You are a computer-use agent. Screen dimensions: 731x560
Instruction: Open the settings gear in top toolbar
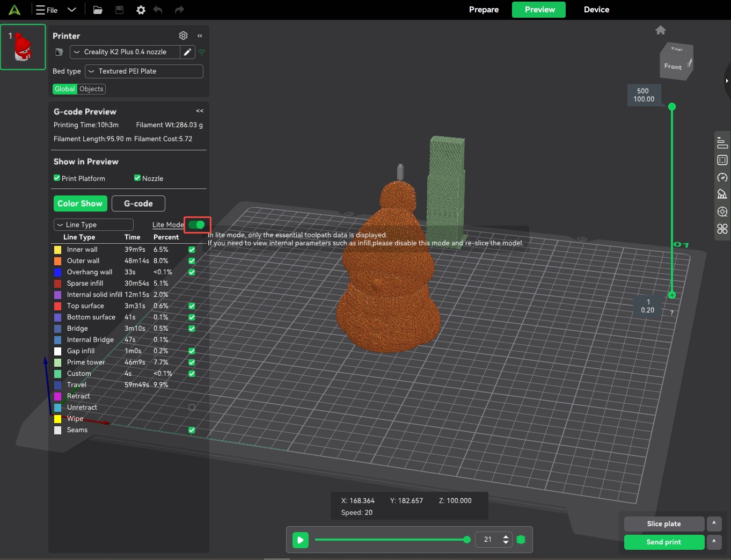pos(141,10)
